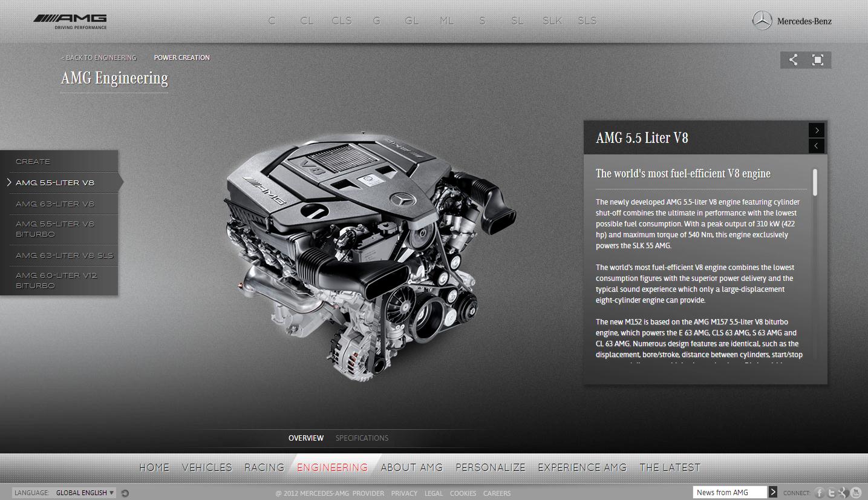
Task: Click the AMG 5.5 Liter V8 panel title
Action: point(642,138)
